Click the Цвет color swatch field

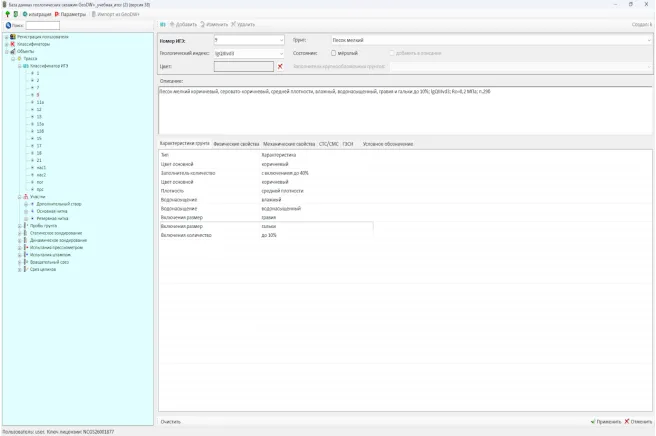pos(243,66)
